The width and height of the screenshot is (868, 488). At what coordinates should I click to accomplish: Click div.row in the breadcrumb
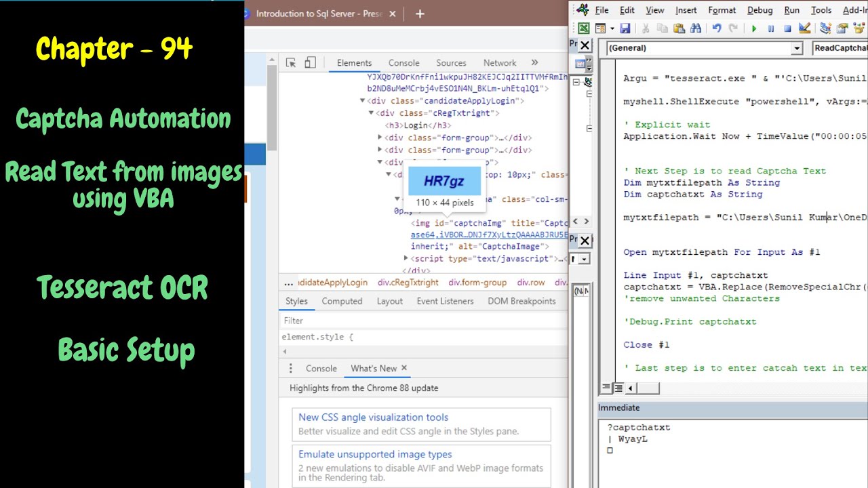click(x=531, y=283)
